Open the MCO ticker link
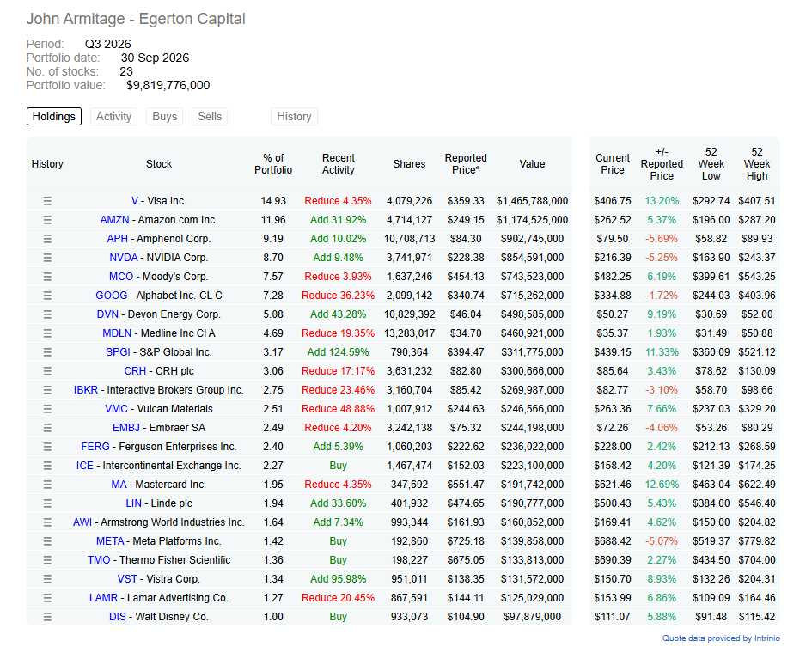 [121, 277]
